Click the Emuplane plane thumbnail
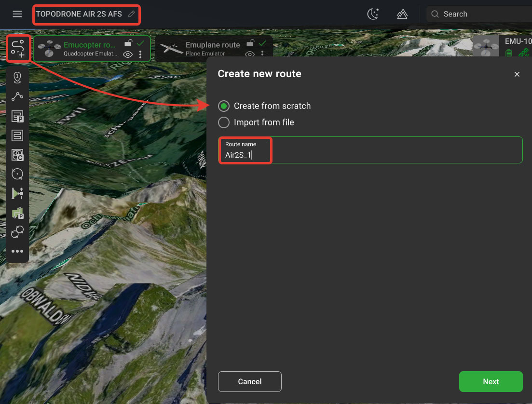Image resolution: width=532 pixels, height=404 pixels. coord(172,49)
